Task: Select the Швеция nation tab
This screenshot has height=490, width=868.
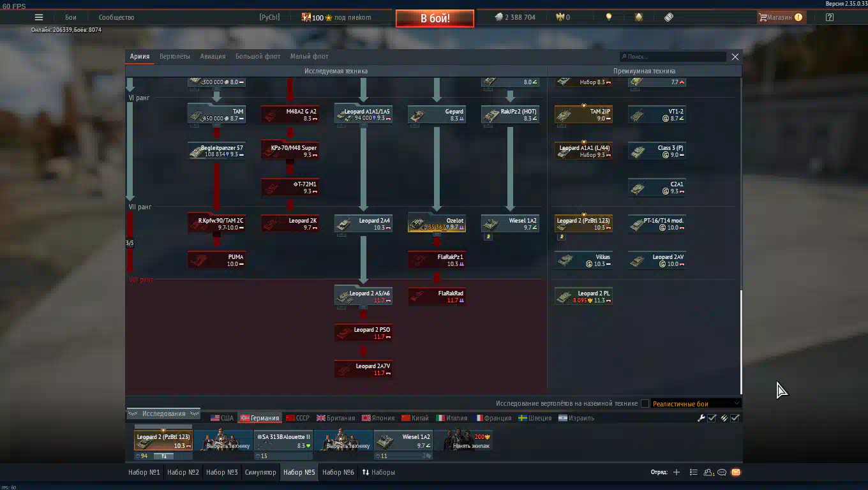Action: (535, 418)
